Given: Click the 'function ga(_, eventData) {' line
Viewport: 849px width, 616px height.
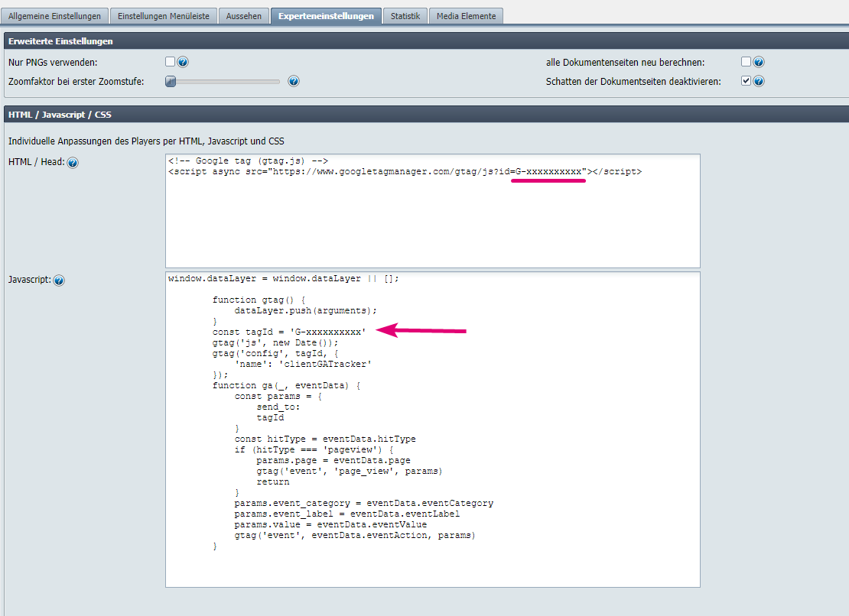Looking at the screenshot, I should coord(286,385).
